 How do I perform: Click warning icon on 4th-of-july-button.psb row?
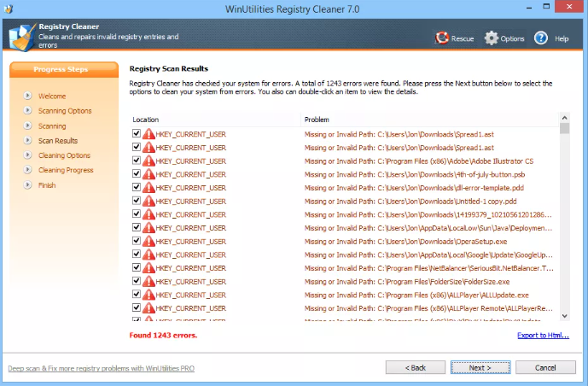pos(148,174)
